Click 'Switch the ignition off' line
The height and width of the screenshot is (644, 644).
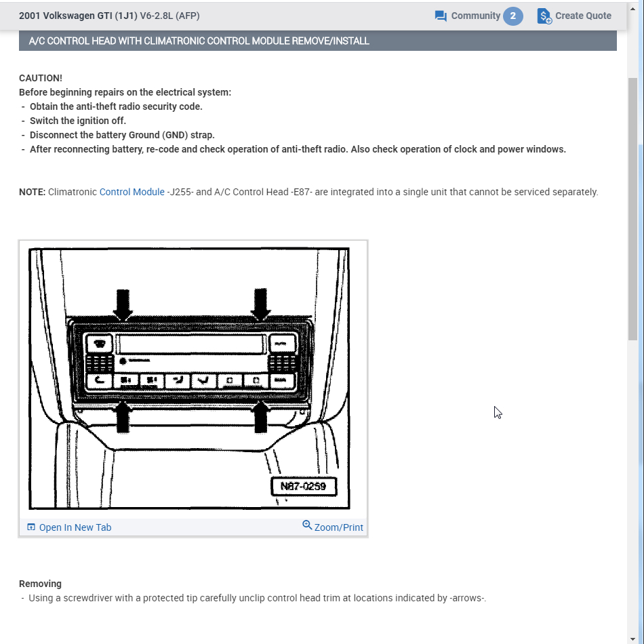tap(78, 121)
